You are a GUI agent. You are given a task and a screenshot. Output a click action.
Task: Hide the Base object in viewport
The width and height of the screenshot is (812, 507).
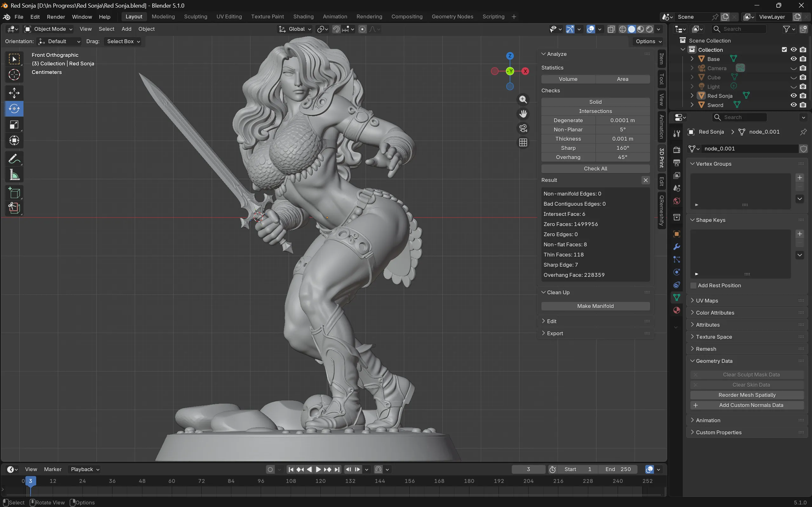coord(794,59)
